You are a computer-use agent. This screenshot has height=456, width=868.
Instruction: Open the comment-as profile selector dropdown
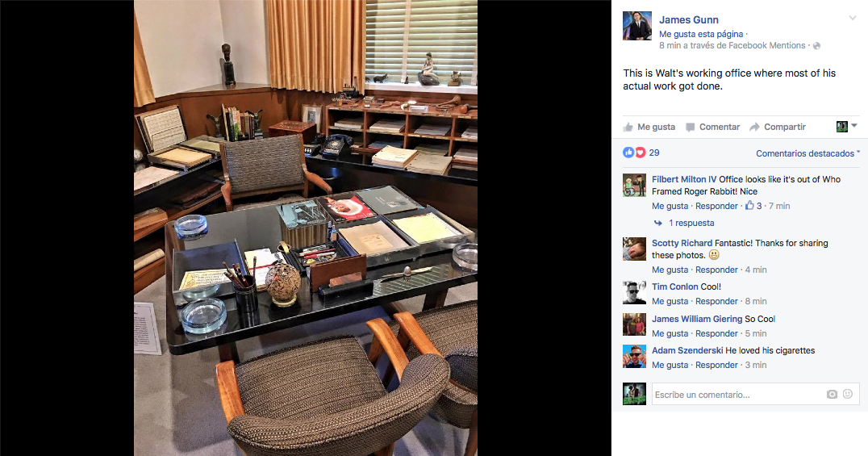(846, 127)
